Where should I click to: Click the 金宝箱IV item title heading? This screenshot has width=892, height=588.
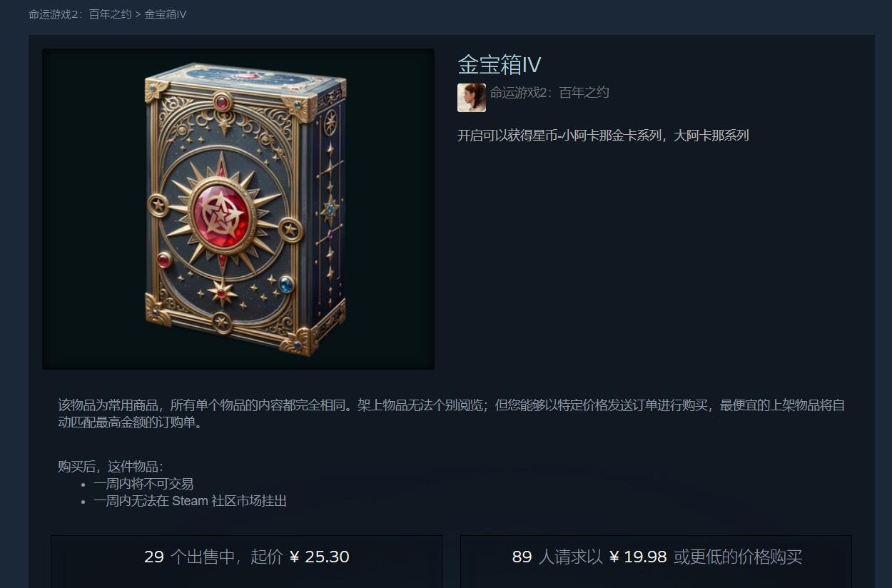(500, 65)
